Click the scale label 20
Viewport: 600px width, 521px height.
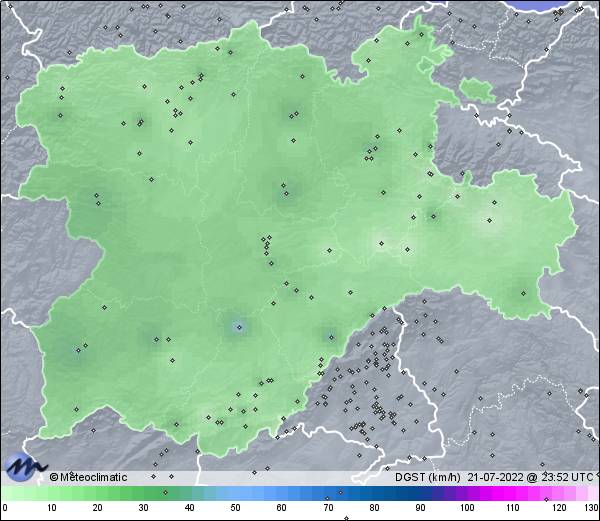coord(98,508)
